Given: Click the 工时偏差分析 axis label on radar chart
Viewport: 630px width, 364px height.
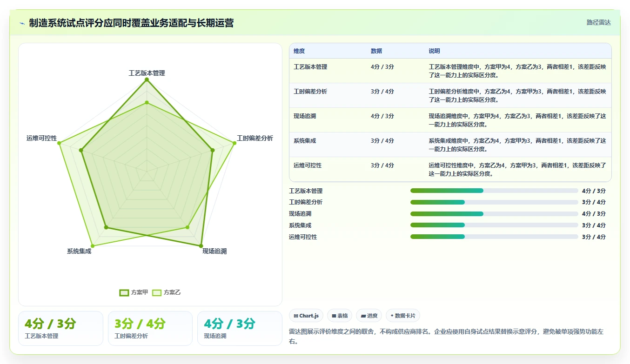Looking at the screenshot, I should [255, 138].
